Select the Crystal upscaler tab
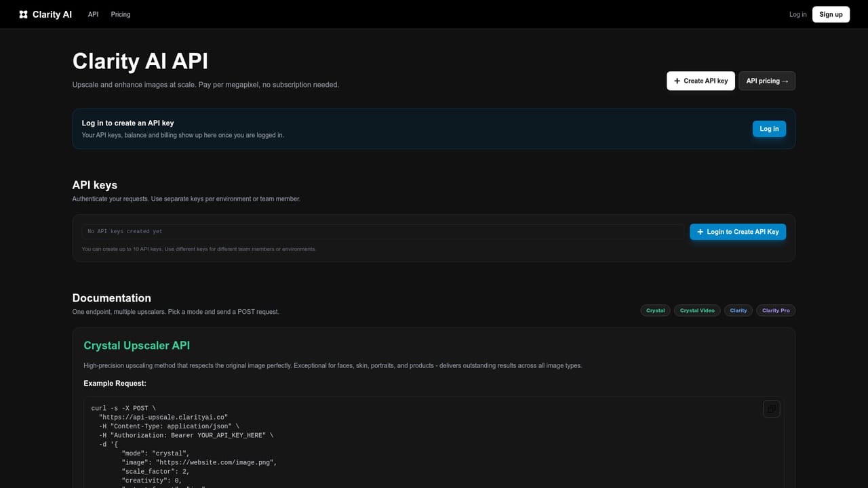 [655, 310]
